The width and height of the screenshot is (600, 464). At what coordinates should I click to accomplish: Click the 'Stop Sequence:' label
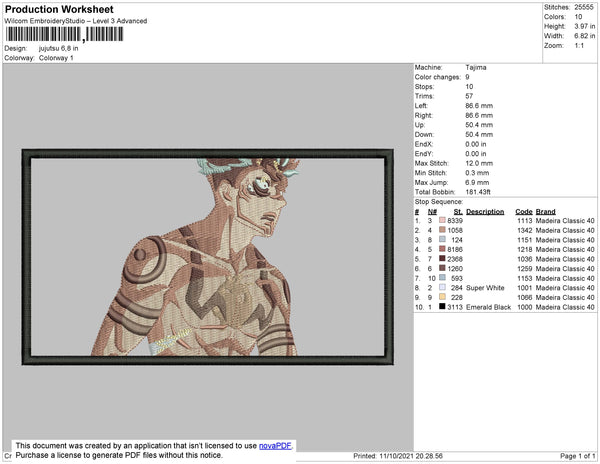click(x=439, y=202)
